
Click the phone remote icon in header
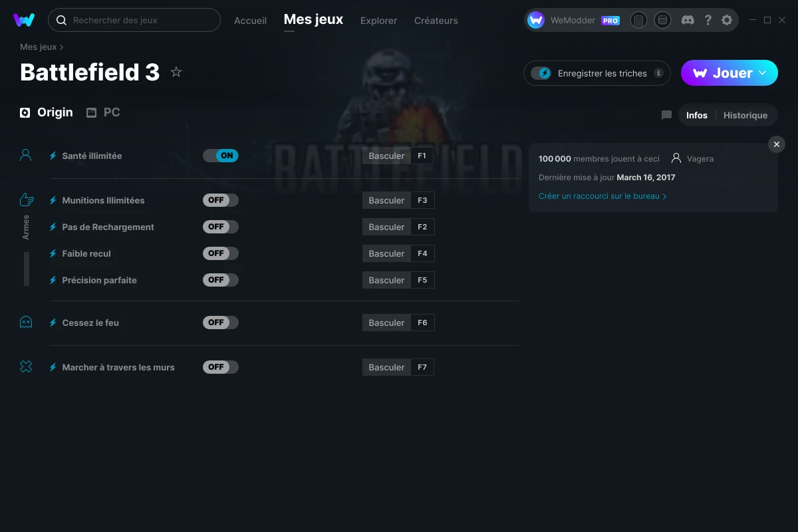[638, 20]
